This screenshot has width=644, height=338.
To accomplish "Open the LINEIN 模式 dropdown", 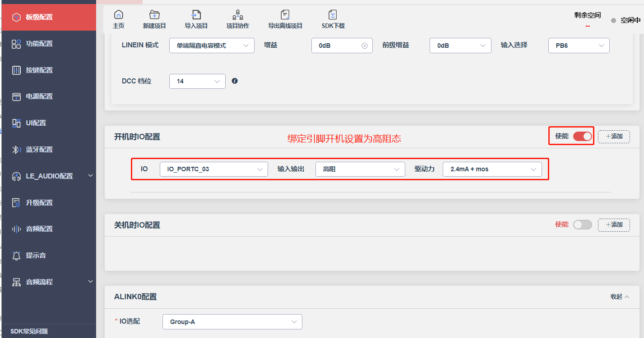I will 212,46.
